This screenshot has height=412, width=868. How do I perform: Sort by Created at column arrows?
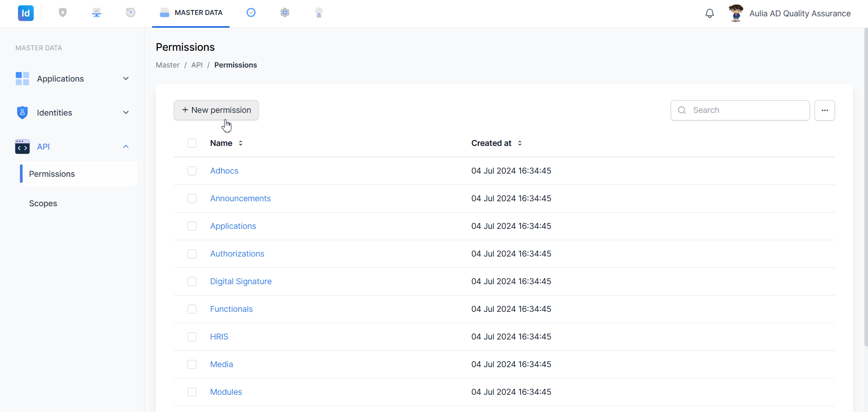520,143
